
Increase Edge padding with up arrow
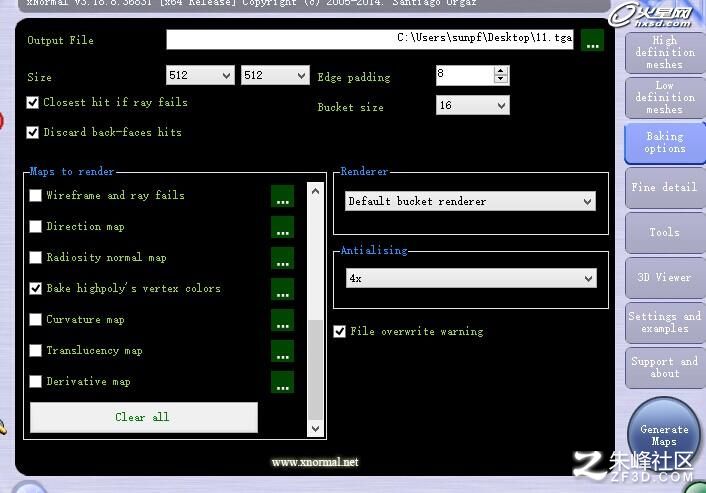pos(501,71)
